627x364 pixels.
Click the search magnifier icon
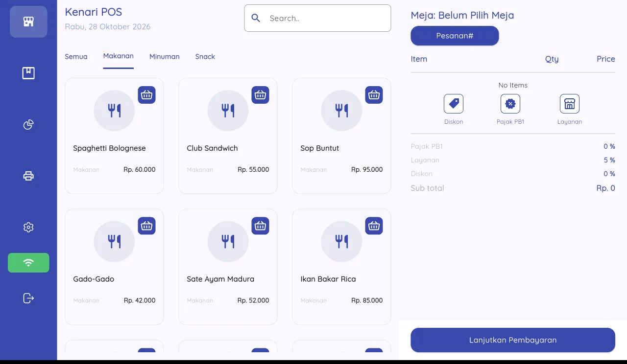[x=256, y=18]
